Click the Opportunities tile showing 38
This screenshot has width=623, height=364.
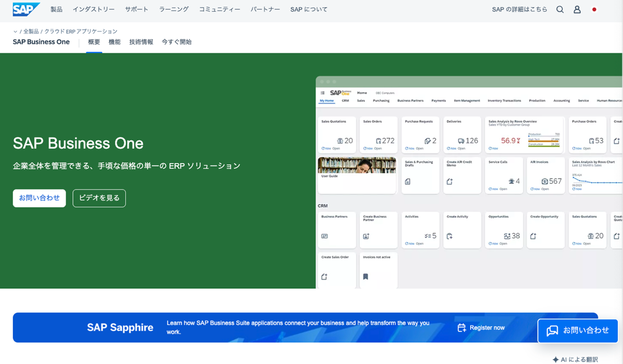click(x=504, y=230)
